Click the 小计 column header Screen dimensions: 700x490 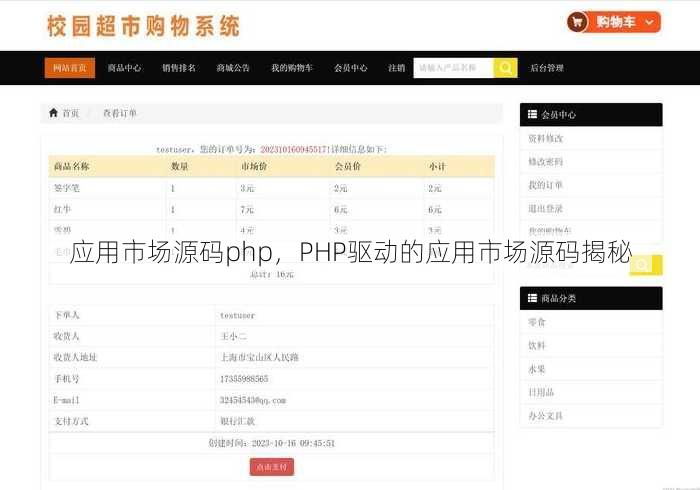coord(437,166)
